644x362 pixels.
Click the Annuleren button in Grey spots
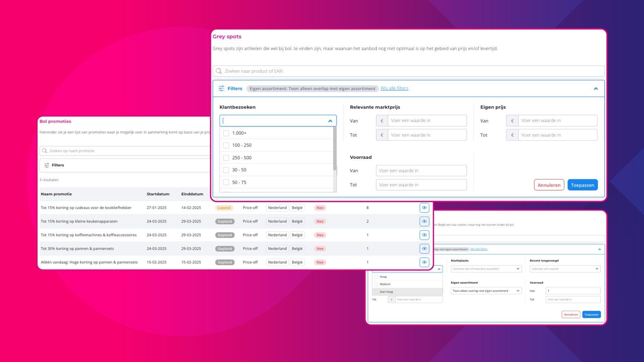coord(549,185)
